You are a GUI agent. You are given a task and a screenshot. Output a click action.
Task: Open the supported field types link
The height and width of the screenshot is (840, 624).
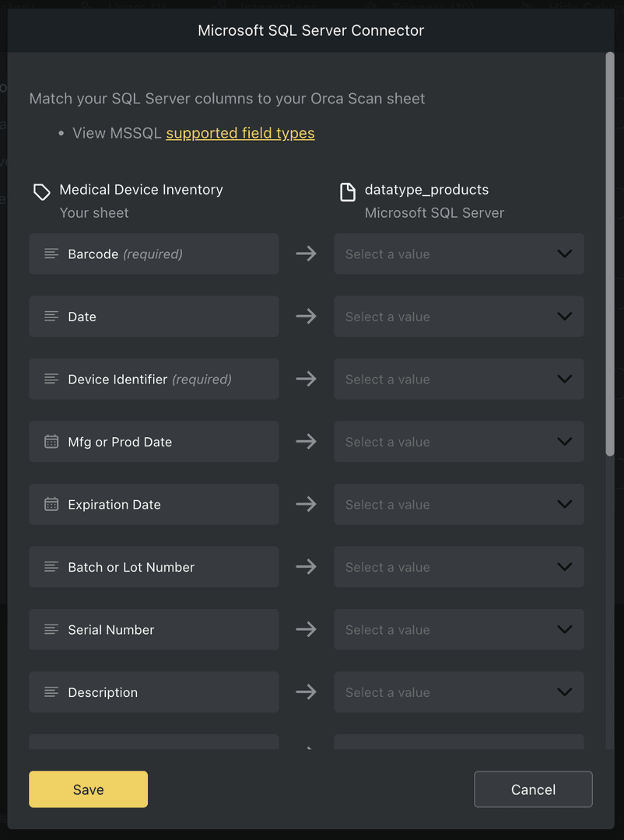(x=240, y=133)
